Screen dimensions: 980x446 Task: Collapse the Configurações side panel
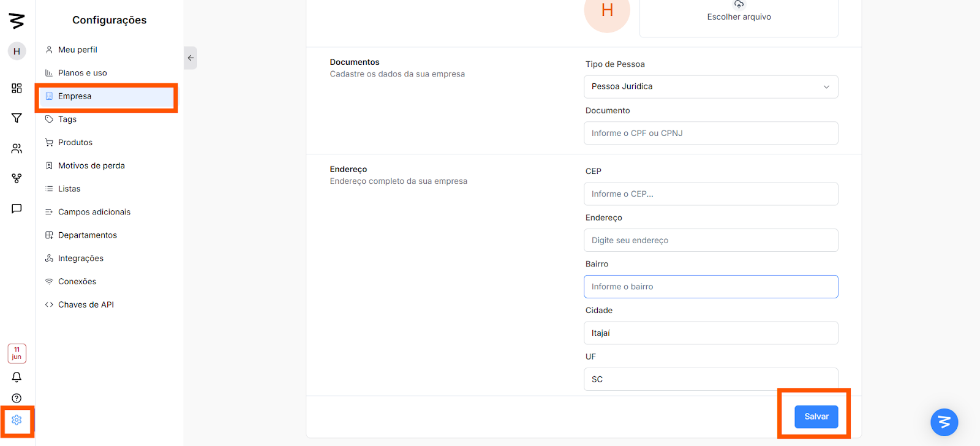pyautogui.click(x=190, y=58)
